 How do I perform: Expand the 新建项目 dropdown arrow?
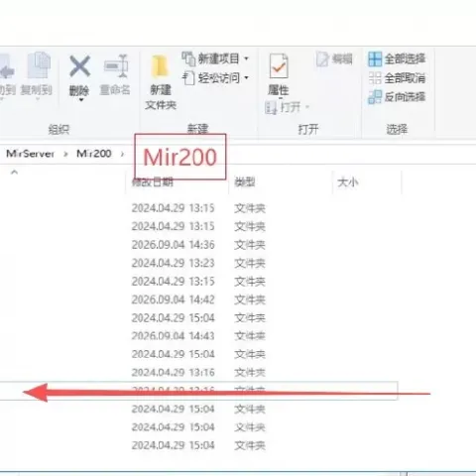coord(246,59)
